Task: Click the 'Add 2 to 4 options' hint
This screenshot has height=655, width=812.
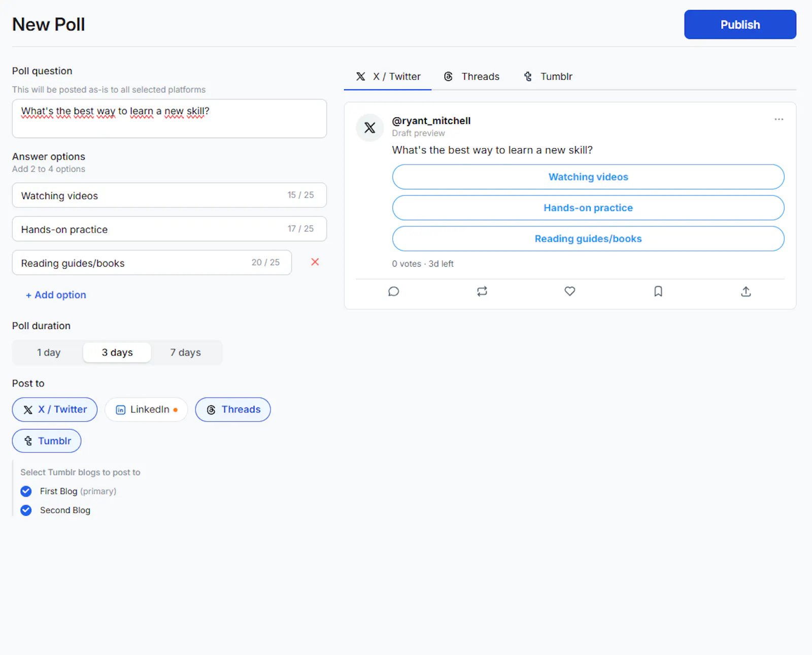Action: [x=49, y=169]
